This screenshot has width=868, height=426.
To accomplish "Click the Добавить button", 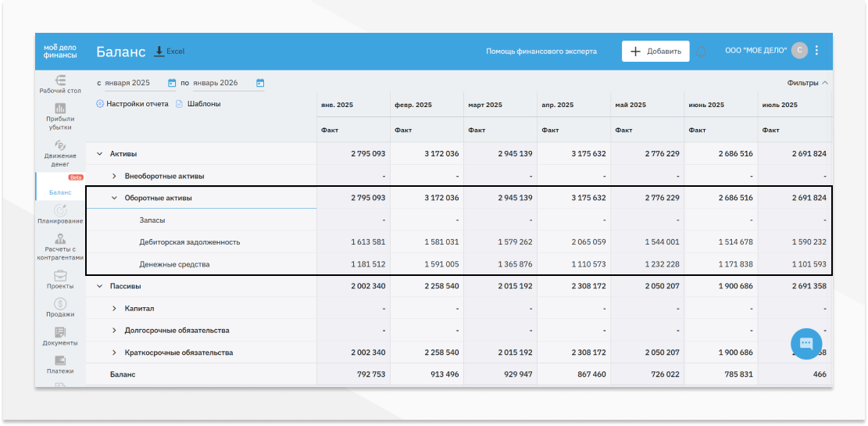I will tap(655, 51).
